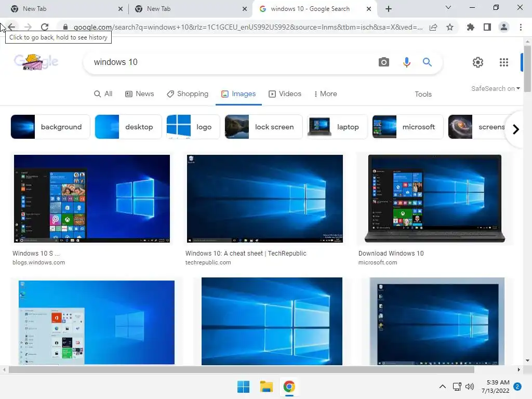Open the Windows 10 S image

[92, 199]
